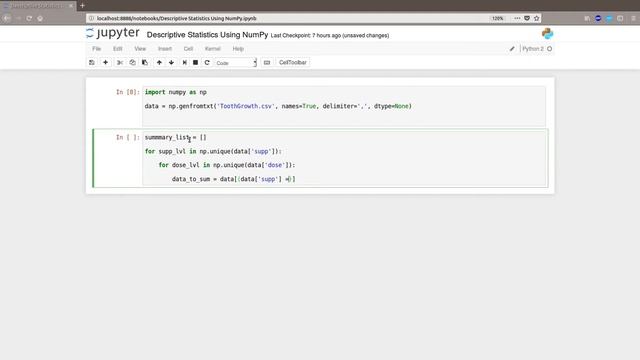Viewport: 640px width, 360px height.
Task: Paste cells below icon
Action: coord(145,62)
